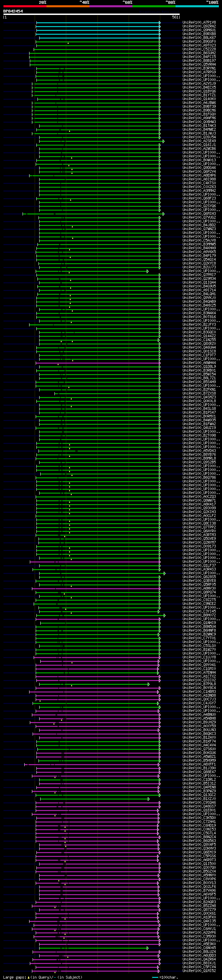222x980 pixels.
Task: Select the UniRef100_Q9X4F5 label
Action: coord(199,844)
